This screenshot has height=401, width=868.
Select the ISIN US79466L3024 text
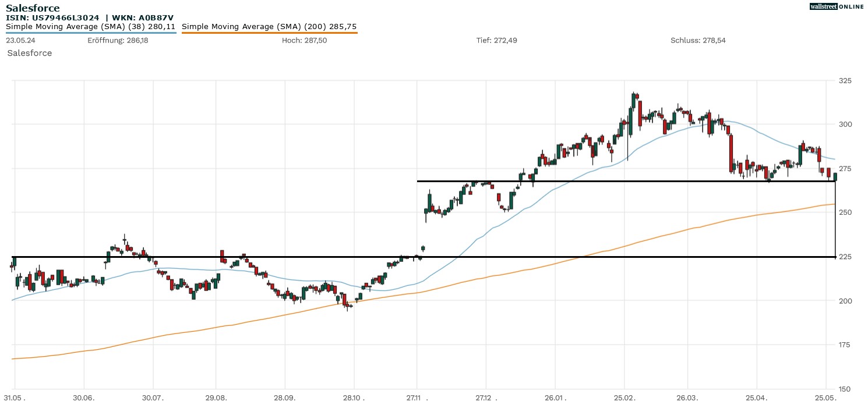pos(52,18)
